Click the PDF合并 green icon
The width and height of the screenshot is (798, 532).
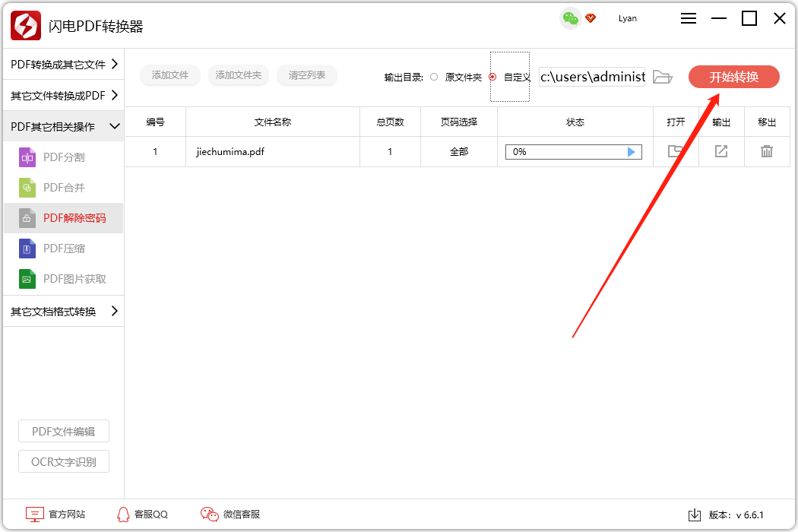(27, 188)
